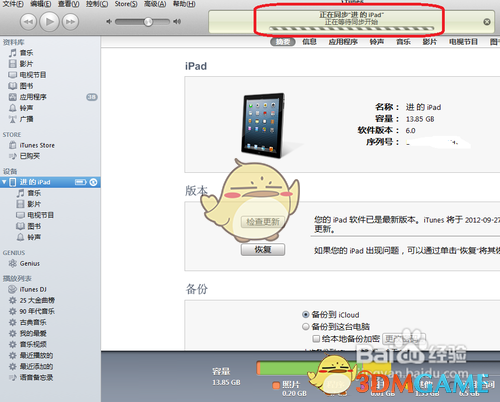Select library 应用程序 apps icon
Viewport: 500px width, 402px height.
[x=13, y=97]
